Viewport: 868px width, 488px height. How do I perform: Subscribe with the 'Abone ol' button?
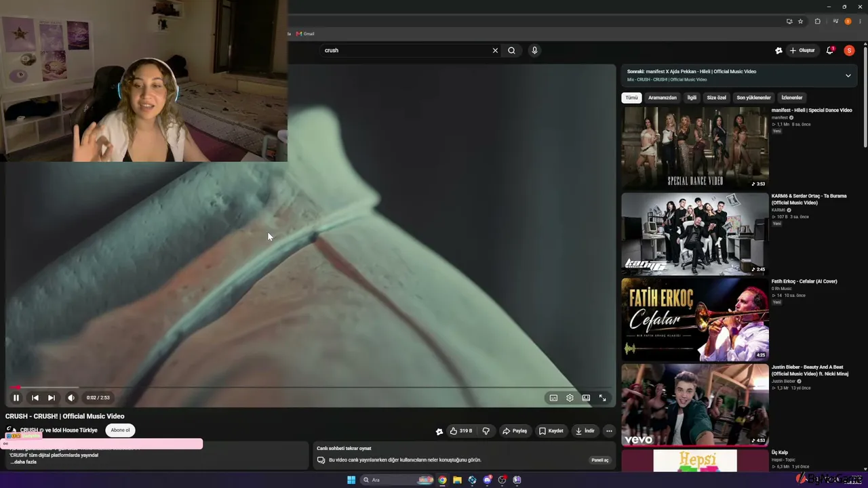point(120,430)
